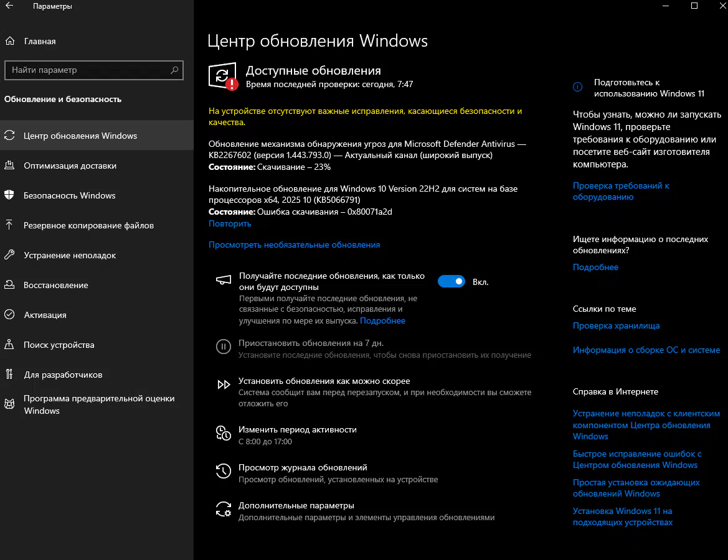728x560 pixels.
Task: Click the Windows Insider Program cat icon
Action: click(9, 404)
